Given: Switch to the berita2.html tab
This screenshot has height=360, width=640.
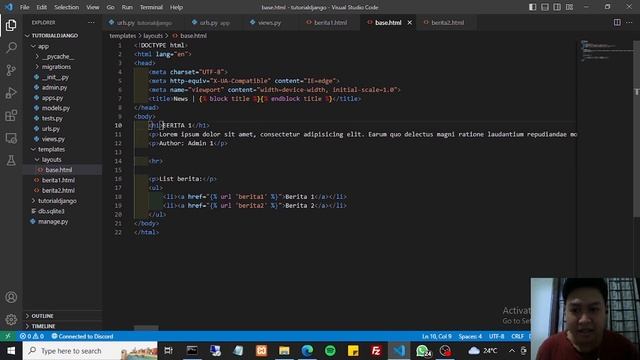Looking at the screenshot, I should coord(447,22).
